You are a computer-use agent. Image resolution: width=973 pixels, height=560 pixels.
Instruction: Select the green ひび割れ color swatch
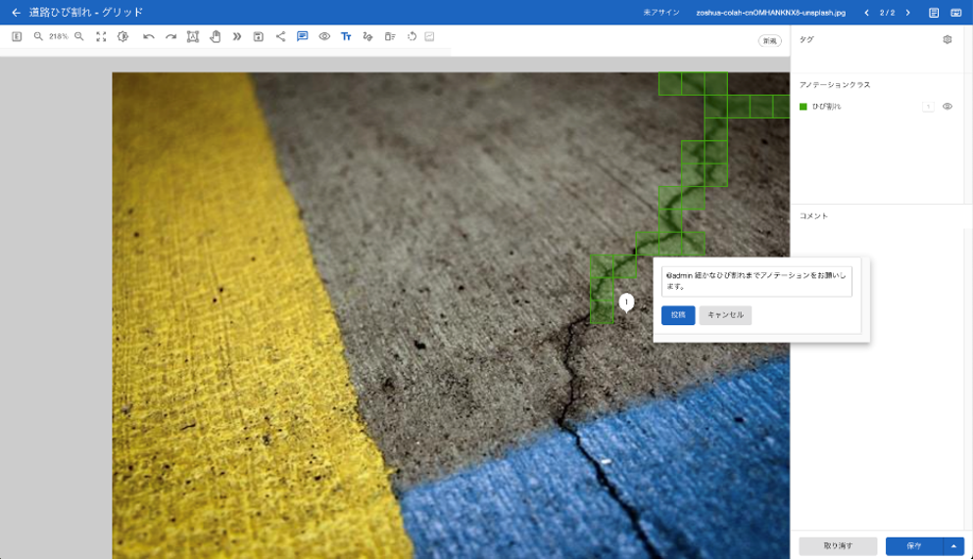coord(803,107)
